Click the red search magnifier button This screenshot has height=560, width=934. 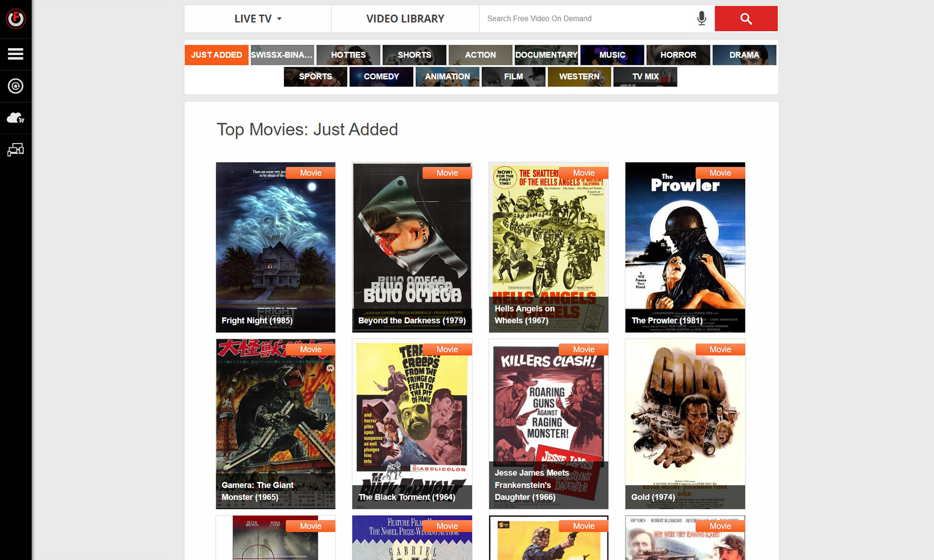coord(746,19)
